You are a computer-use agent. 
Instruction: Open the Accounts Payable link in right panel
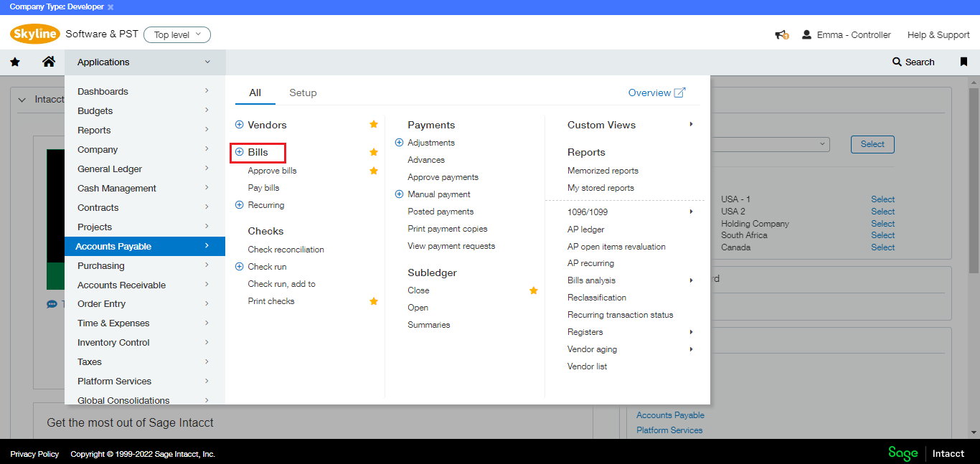(x=670, y=415)
